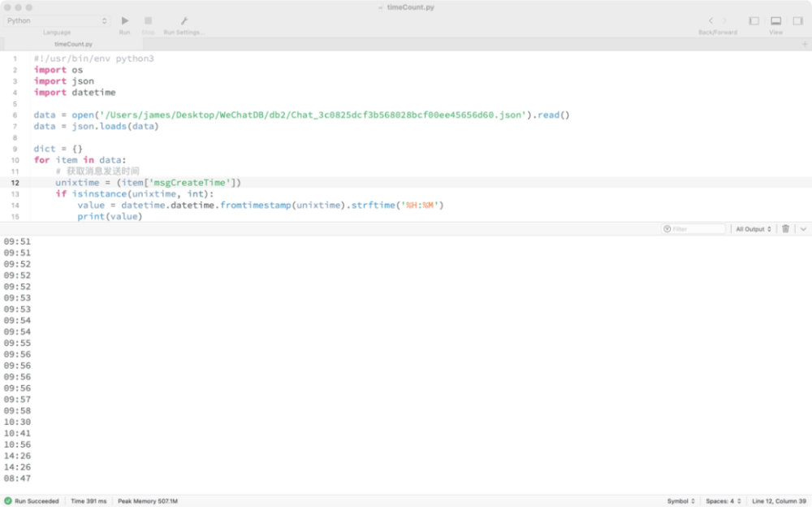Click the timeCount.py window title

412,6
